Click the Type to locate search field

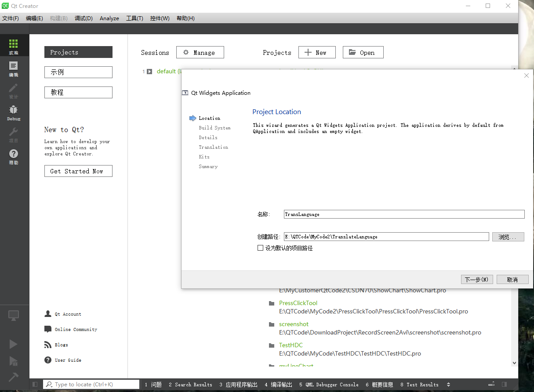pos(91,385)
